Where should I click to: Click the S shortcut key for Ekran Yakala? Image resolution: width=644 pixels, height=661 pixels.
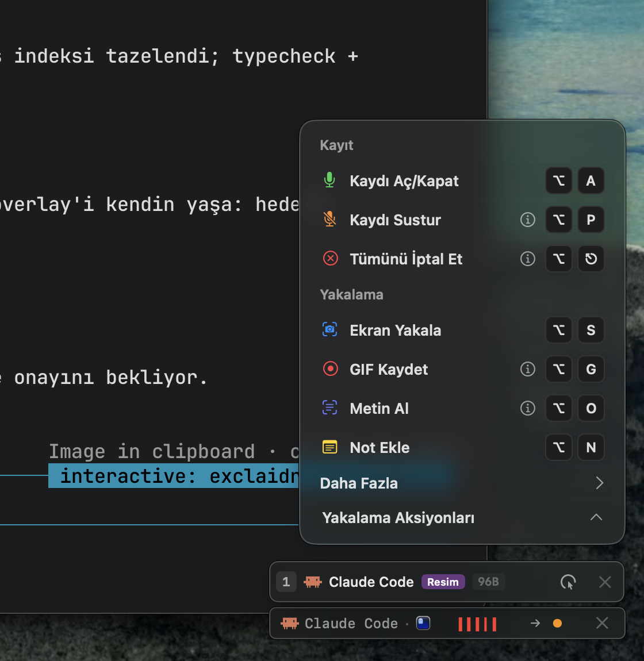click(x=591, y=330)
